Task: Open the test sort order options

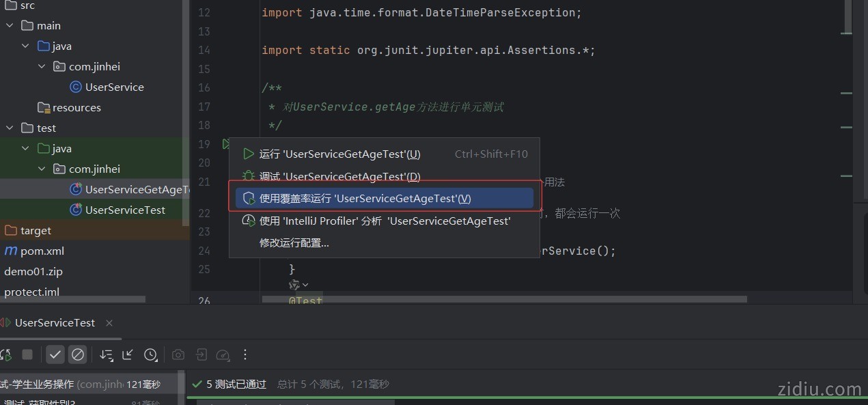Action: coord(106,354)
